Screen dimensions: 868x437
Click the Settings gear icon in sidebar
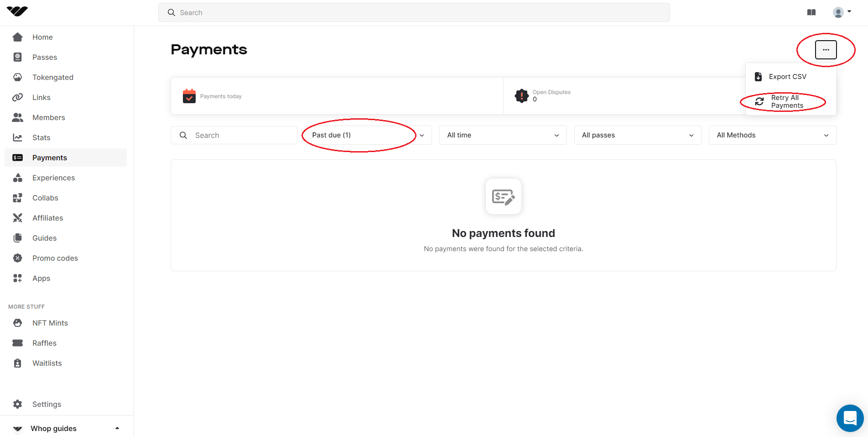tap(18, 404)
